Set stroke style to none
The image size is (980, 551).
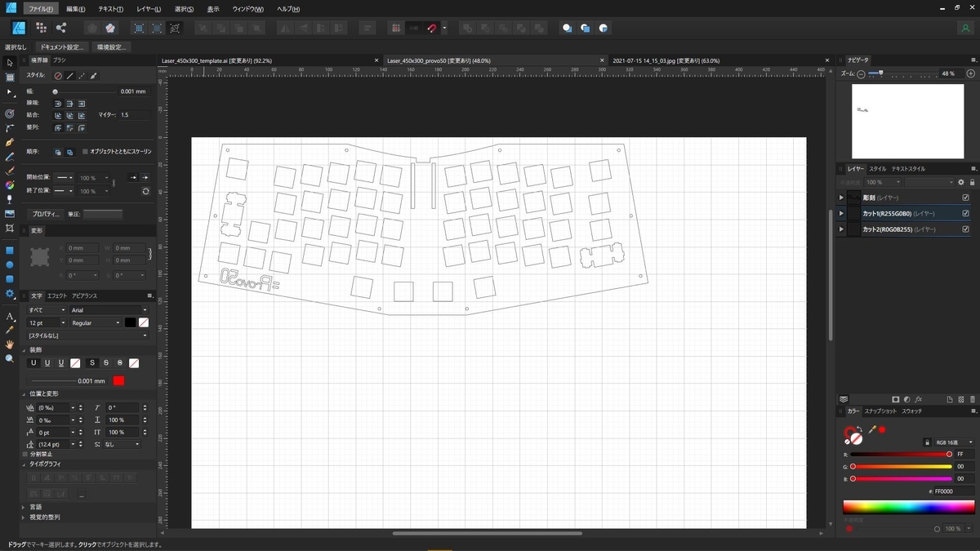coord(58,76)
